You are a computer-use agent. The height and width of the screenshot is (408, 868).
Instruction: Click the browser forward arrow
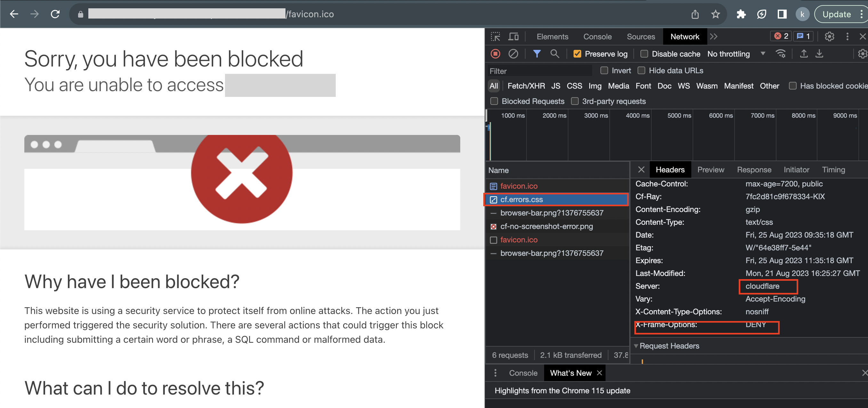[x=34, y=14]
